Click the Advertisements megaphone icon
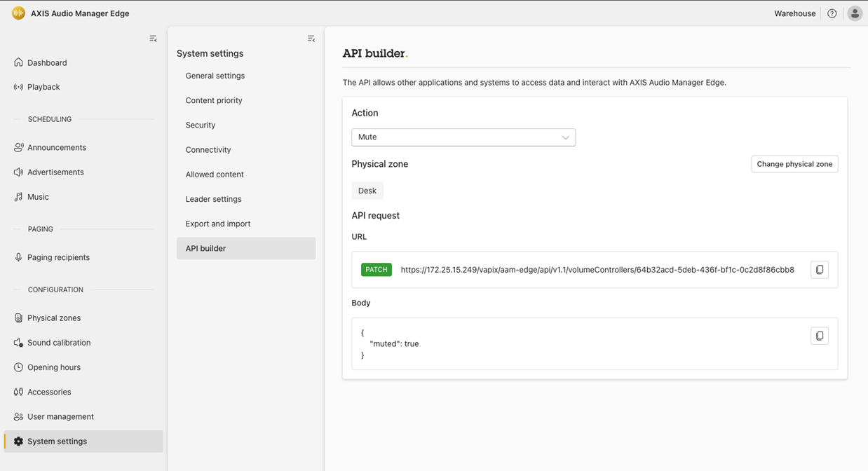868x471 pixels. pyautogui.click(x=18, y=172)
